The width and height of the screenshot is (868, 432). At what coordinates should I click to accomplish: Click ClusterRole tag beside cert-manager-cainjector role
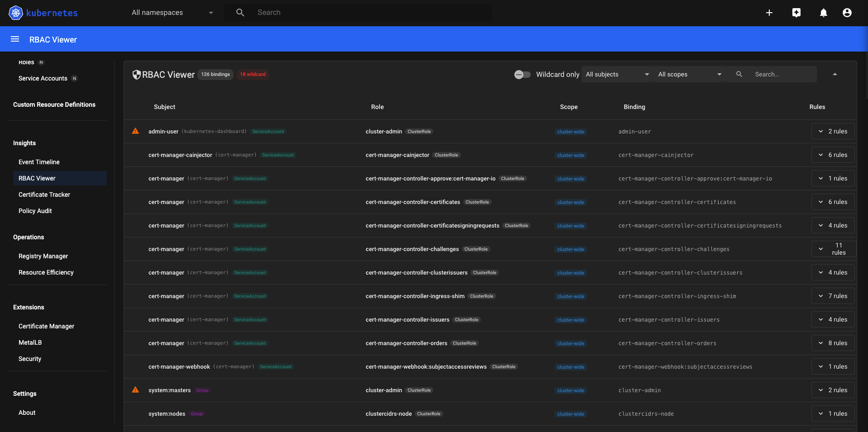(x=446, y=155)
